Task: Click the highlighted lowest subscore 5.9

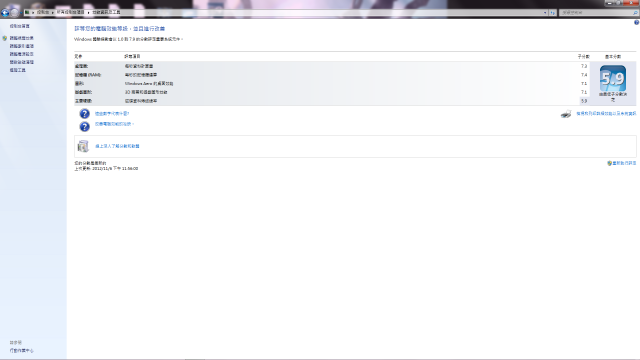Action: (584, 101)
